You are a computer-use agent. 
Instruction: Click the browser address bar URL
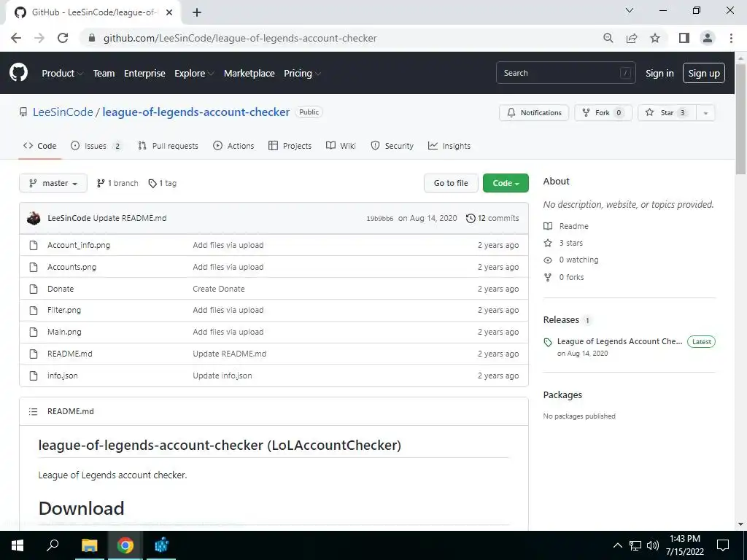click(x=240, y=38)
